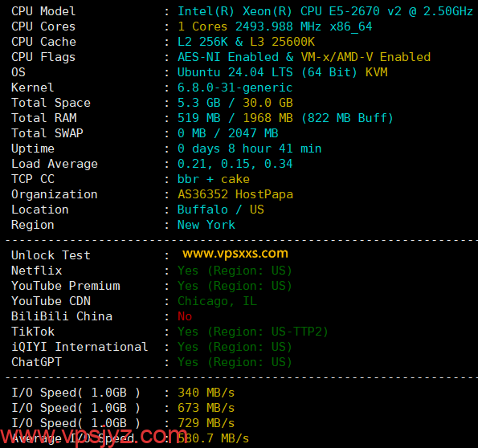Select the CPU Model value text

pos(325,11)
